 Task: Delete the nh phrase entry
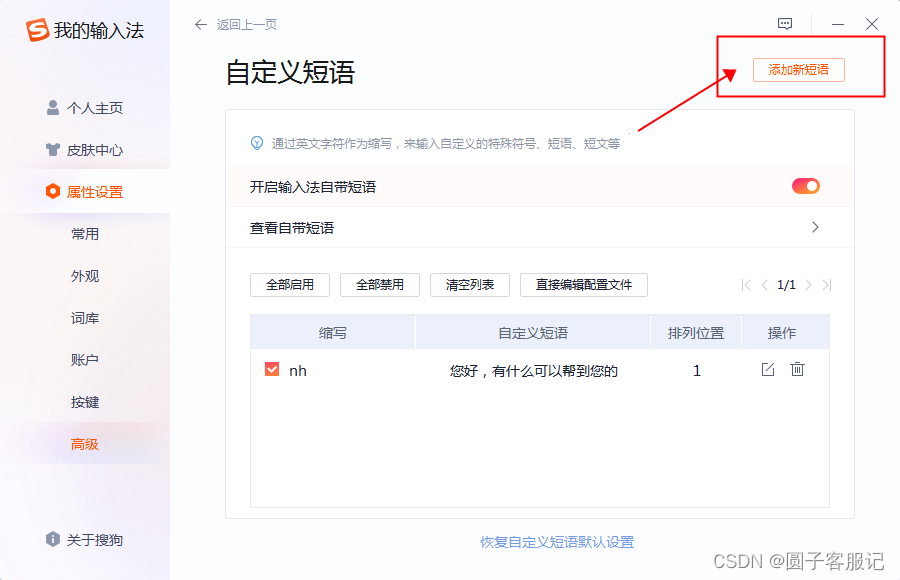pyautogui.click(x=797, y=369)
